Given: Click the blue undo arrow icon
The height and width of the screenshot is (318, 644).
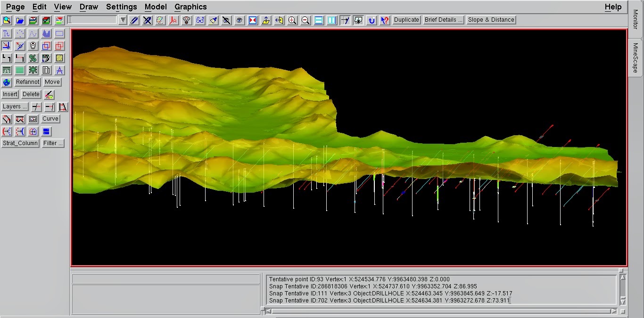Looking at the screenshot, I should 372,20.
